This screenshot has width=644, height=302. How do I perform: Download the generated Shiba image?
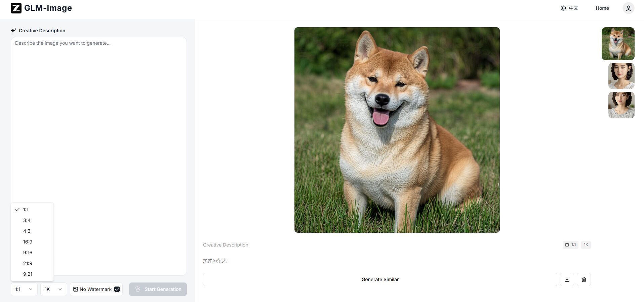coord(567,279)
